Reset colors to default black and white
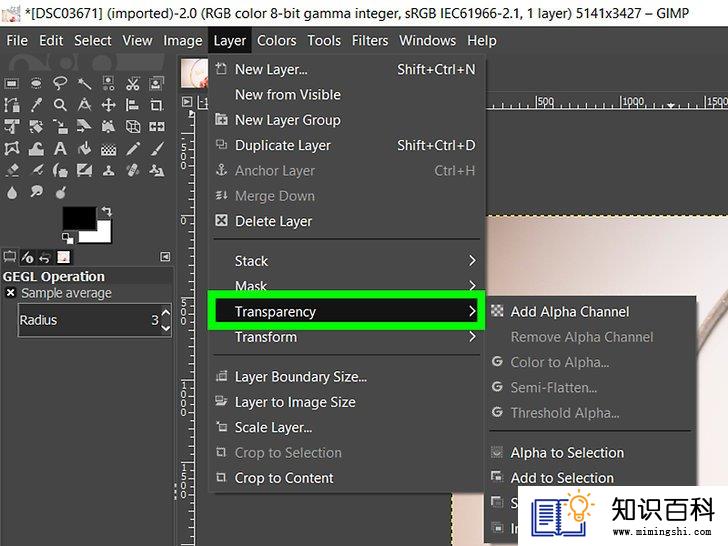The height and width of the screenshot is (546, 728). pos(68,238)
